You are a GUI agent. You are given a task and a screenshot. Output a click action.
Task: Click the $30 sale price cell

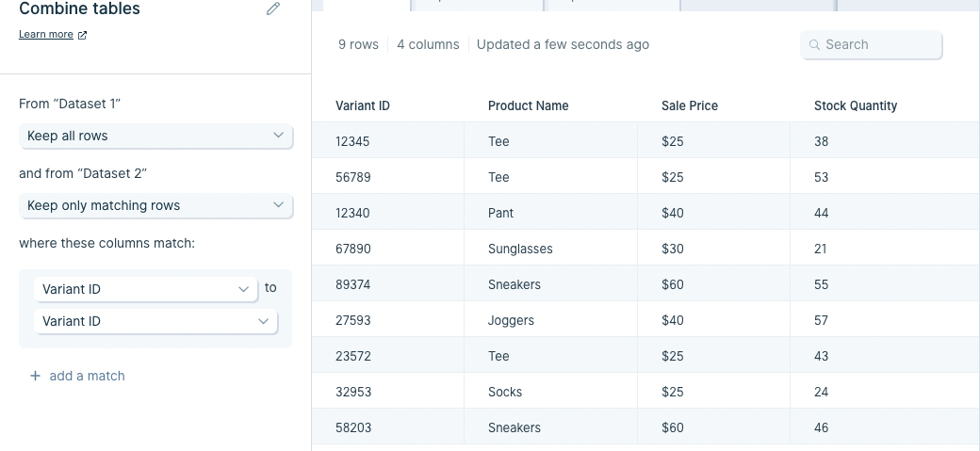coord(713,249)
